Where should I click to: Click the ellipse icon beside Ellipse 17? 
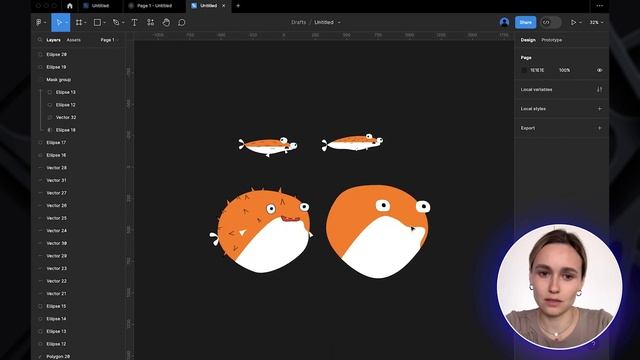(40, 142)
